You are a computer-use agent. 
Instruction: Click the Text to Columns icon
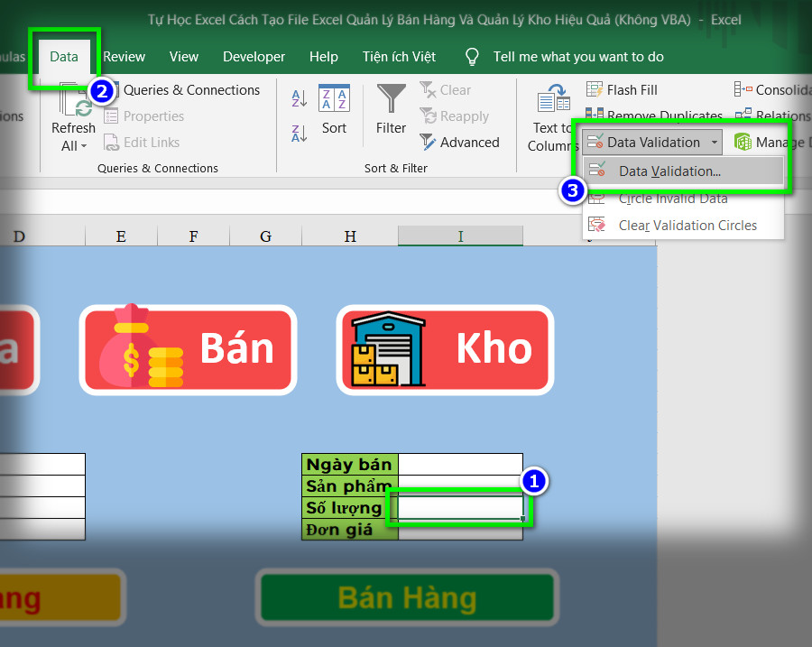pyautogui.click(x=554, y=98)
